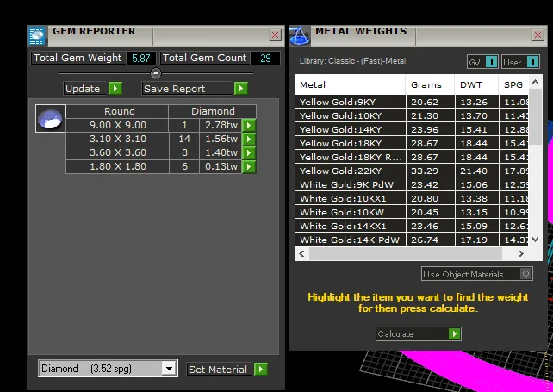Click the metal table horizontal scrollbar thumb
Image resolution: width=553 pixels, height=392 pixels.
406,253
